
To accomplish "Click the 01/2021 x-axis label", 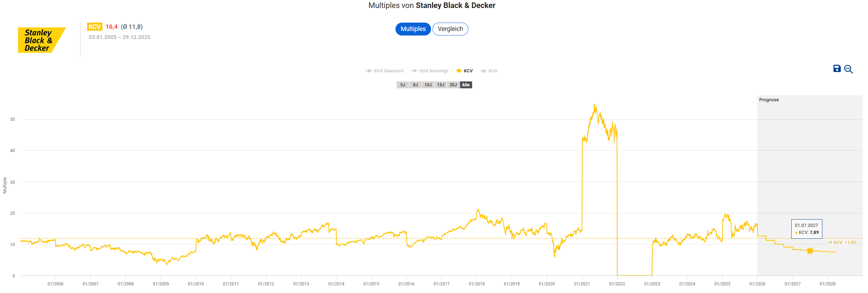I will coord(582,284).
